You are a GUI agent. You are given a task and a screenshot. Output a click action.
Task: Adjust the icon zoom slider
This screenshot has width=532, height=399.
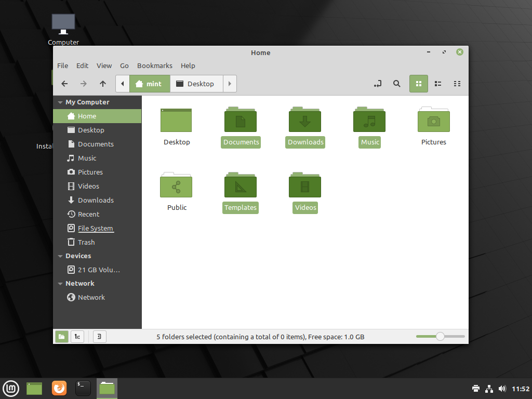pos(440,337)
